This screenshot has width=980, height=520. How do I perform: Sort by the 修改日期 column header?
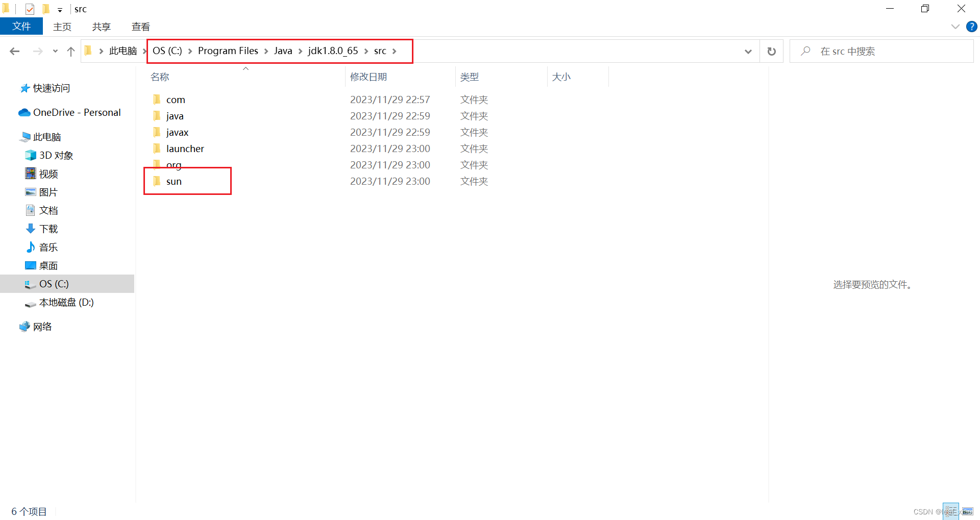[x=369, y=77]
